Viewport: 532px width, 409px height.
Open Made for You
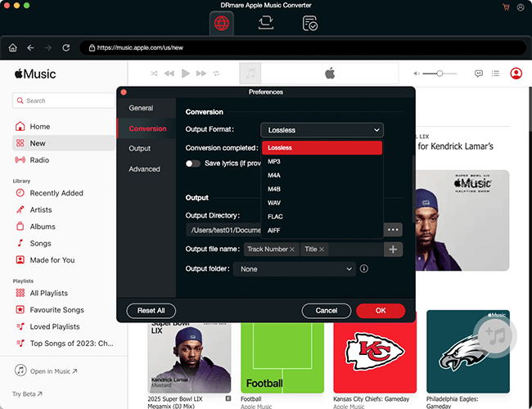[x=64, y=260]
